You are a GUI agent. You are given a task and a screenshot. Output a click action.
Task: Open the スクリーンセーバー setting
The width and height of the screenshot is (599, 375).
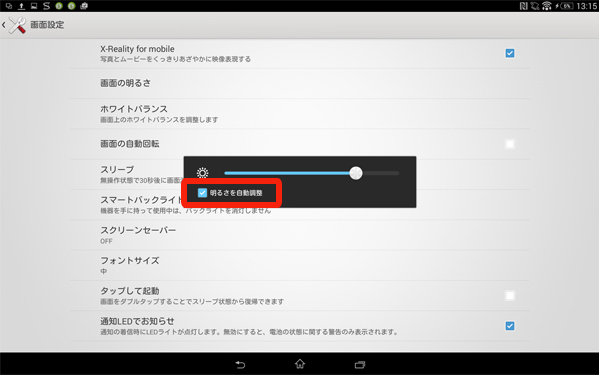[x=300, y=235]
